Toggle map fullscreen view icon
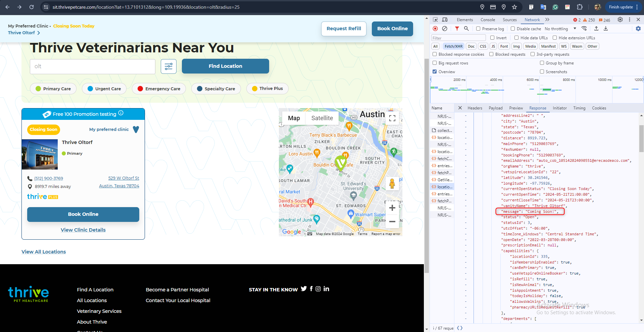The image size is (644, 332). pos(392,118)
